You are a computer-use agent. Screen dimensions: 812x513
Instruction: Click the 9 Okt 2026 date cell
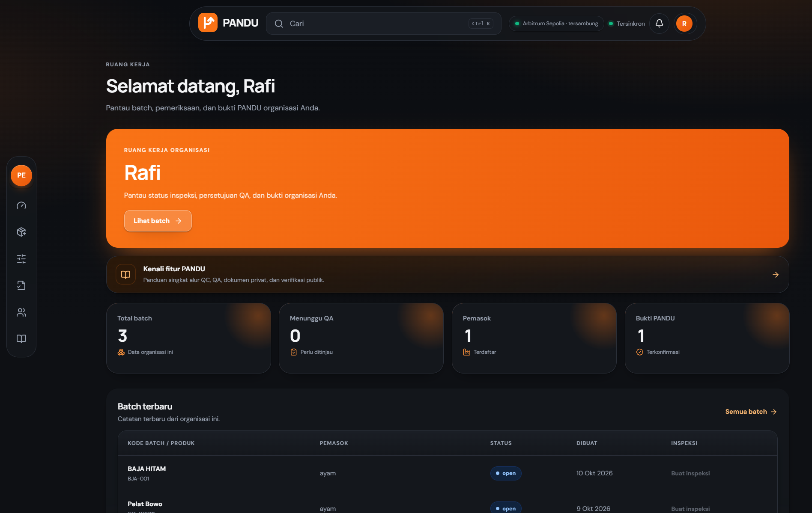593,509
